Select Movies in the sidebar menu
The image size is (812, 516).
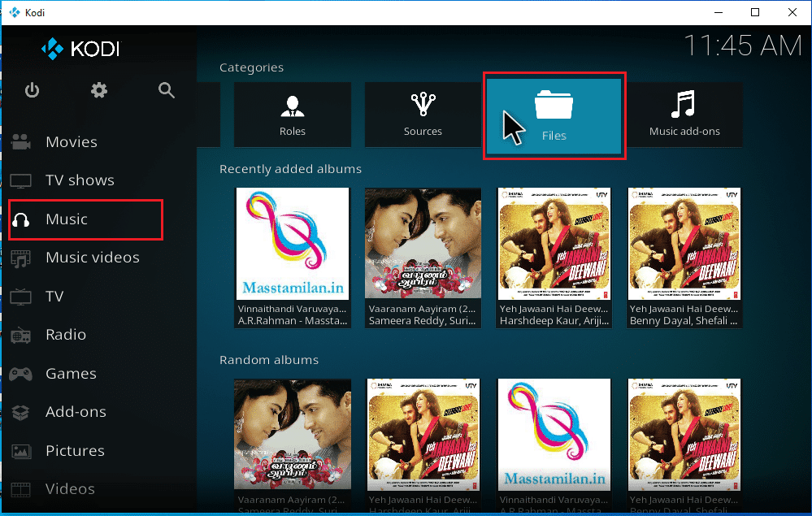click(x=71, y=142)
